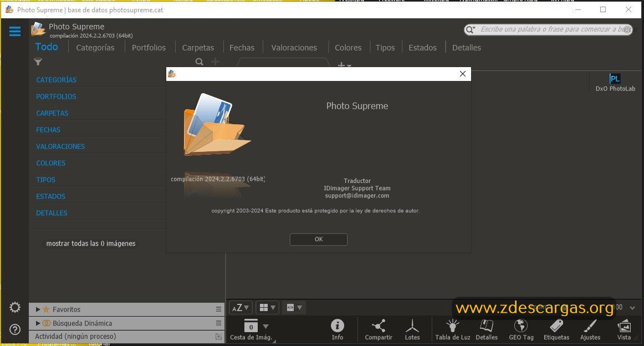
Task: Open the Ajustes adjustments tool
Action: coord(590,329)
